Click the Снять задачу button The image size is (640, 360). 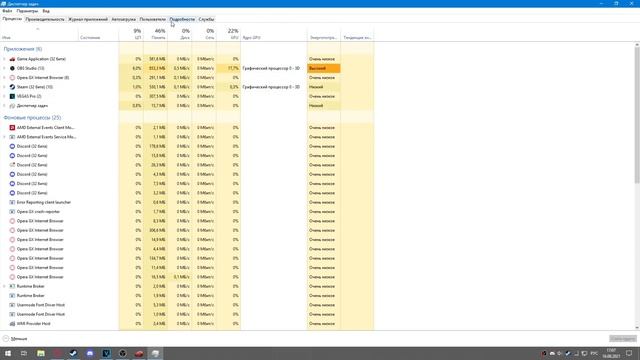tap(623, 339)
